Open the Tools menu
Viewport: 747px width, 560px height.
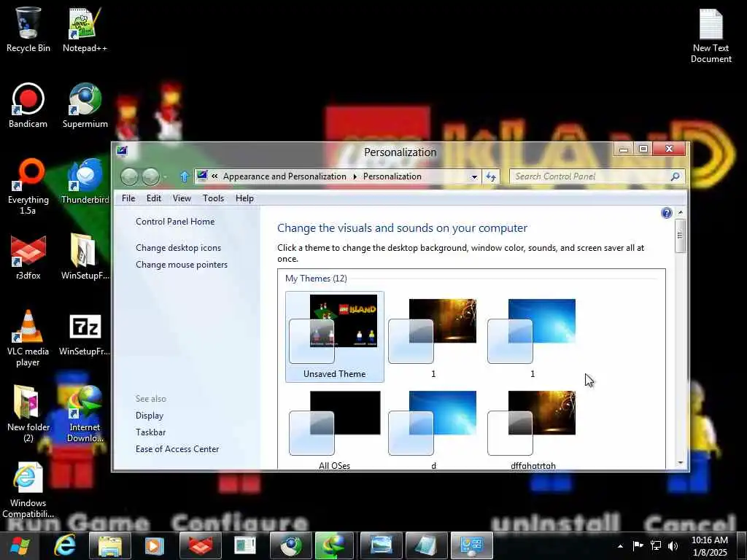click(x=213, y=198)
